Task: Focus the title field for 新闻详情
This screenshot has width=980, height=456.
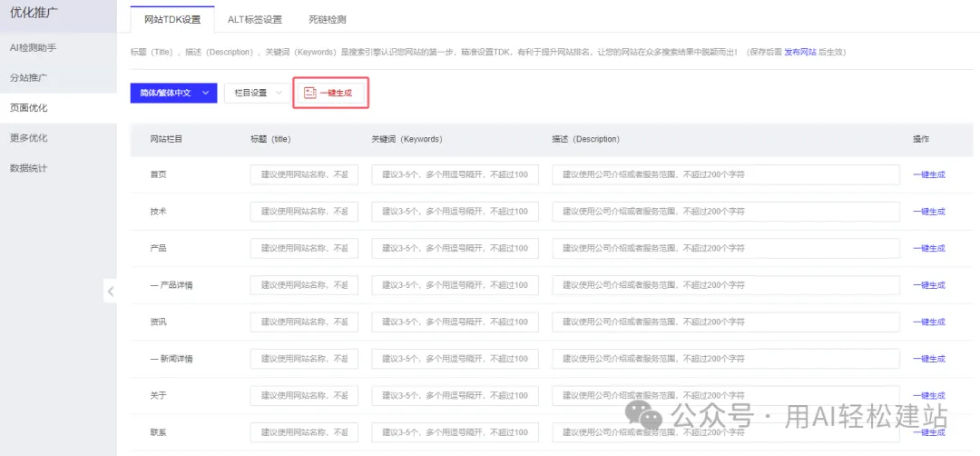Action: 304,359
